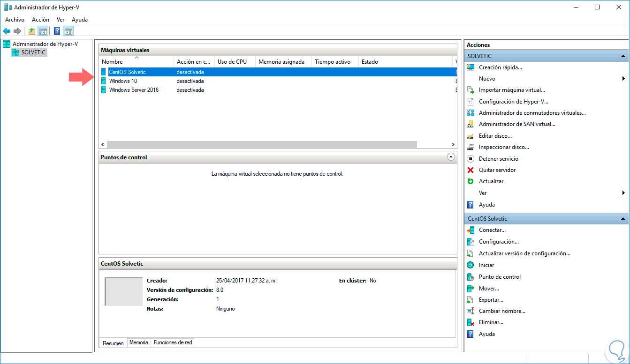Open Configuración... for CentOS Solvetic
The height and width of the screenshot is (364, 630).
499,242
